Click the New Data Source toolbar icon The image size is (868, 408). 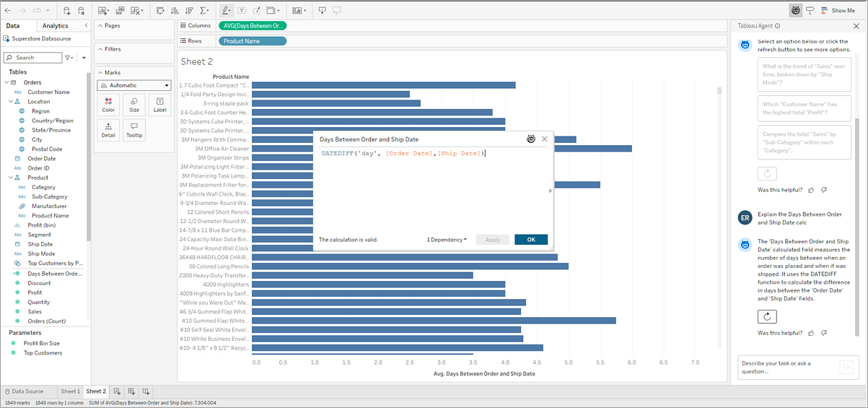coord(67,11)
